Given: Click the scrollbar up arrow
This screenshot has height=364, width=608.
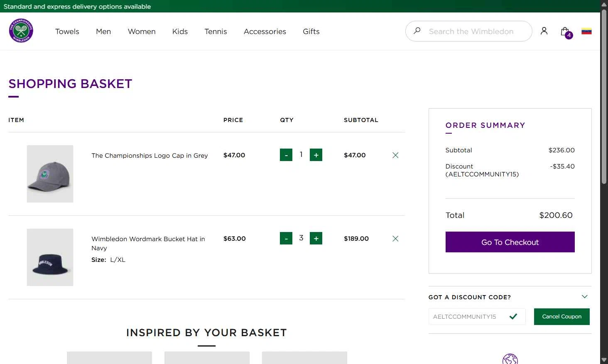Looking at the screenshot, I should (604, 4).
